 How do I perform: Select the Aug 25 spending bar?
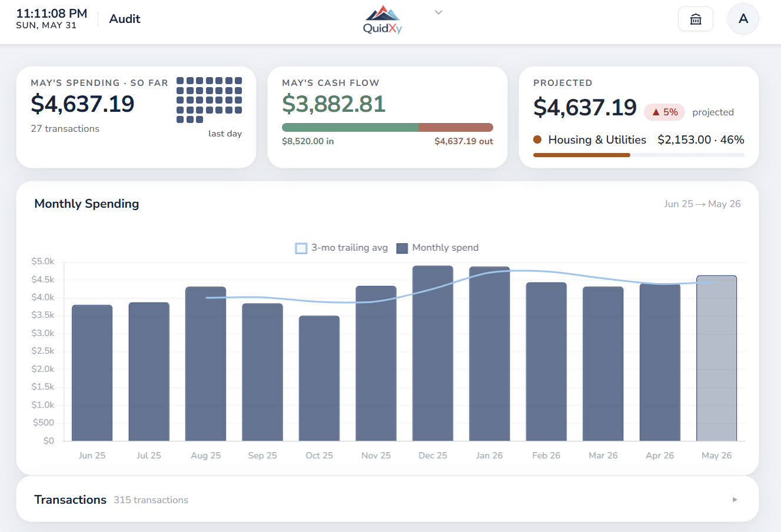pos(206,364)
